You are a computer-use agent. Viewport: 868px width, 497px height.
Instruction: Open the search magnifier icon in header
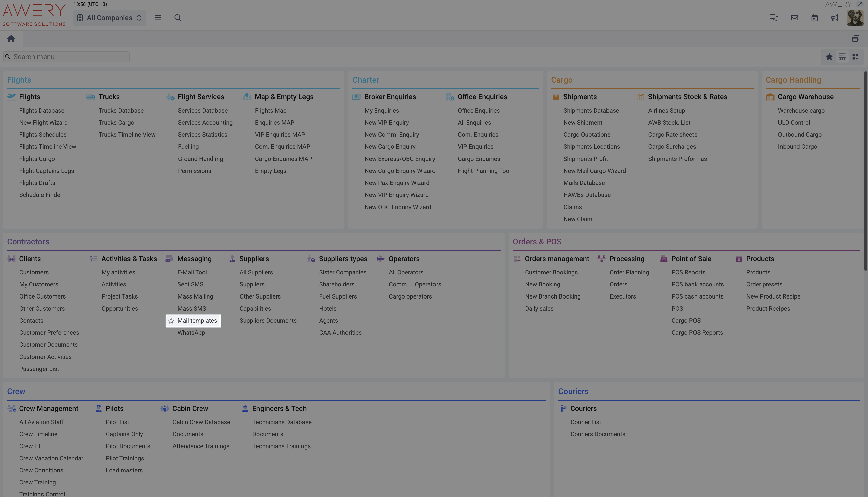pyautogui.click(x=178, y=18)
